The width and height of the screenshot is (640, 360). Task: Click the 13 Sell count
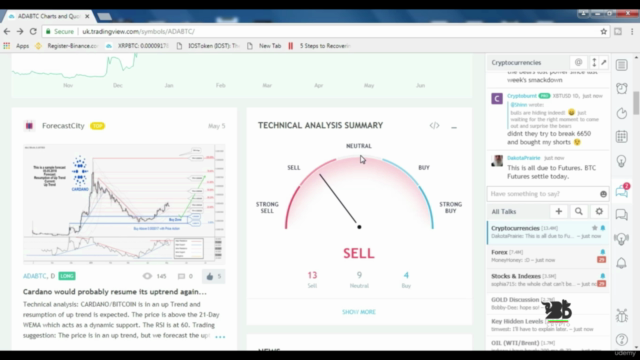(312, 275)
